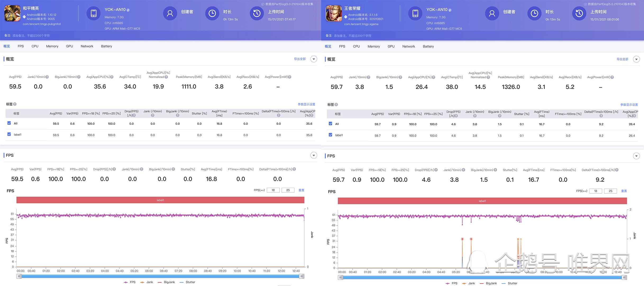The height and width of the screenshot is (286, 644).
Task: Click the 创建者 user icon in right report
Action: click(492, 14)
